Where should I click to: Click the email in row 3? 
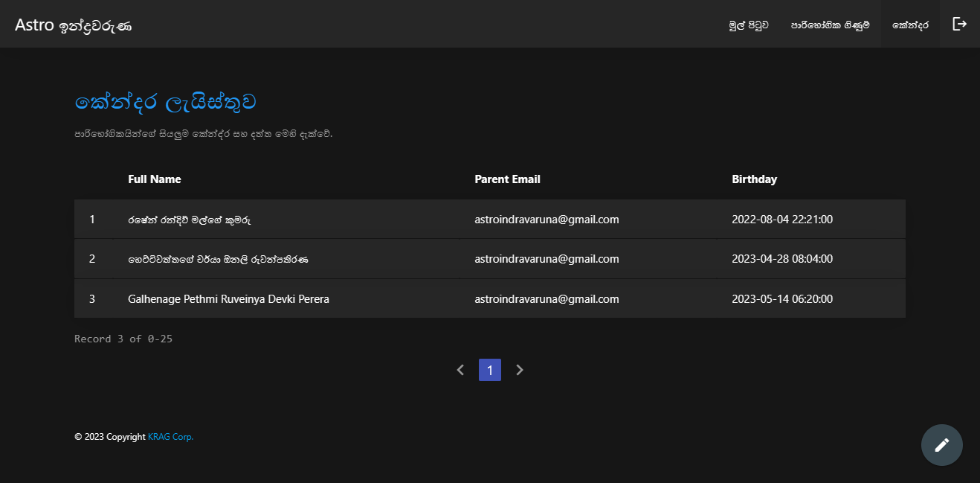pos(547,299)
